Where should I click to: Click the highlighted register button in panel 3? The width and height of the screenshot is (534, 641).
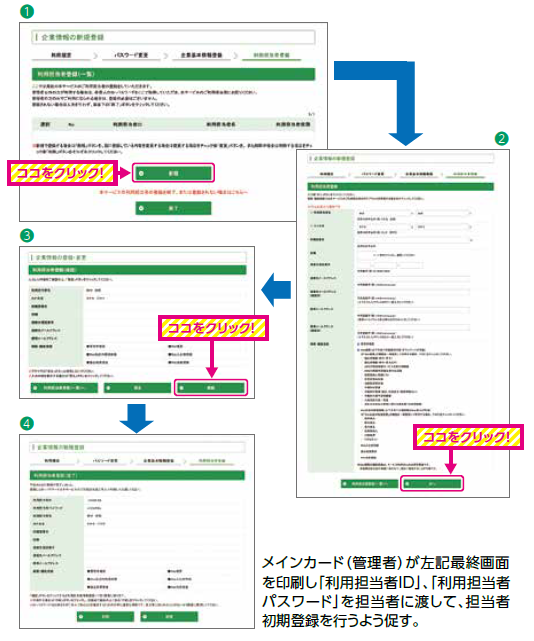point(211,388)
